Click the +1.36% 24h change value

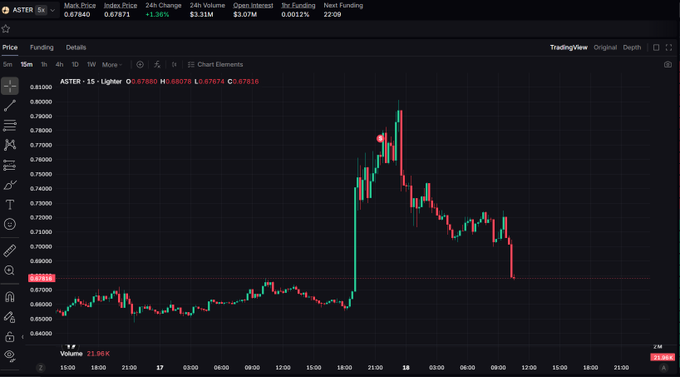(x=157, y=15)
